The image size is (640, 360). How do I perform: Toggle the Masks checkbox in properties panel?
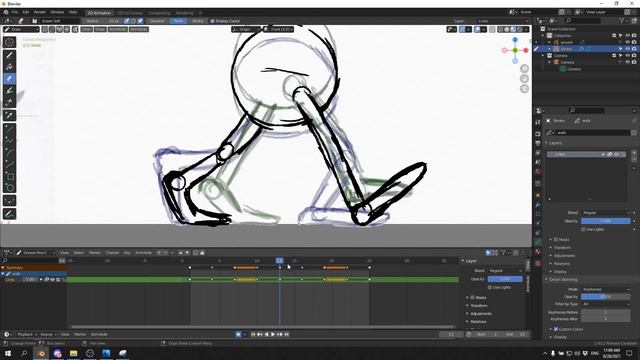[556, 240]
